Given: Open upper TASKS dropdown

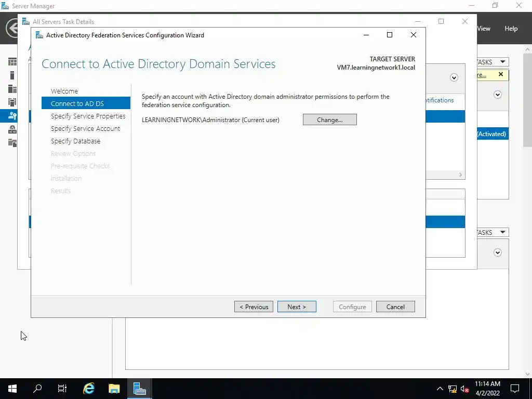Looking at the screenshot, I should [x=493, y=62].
